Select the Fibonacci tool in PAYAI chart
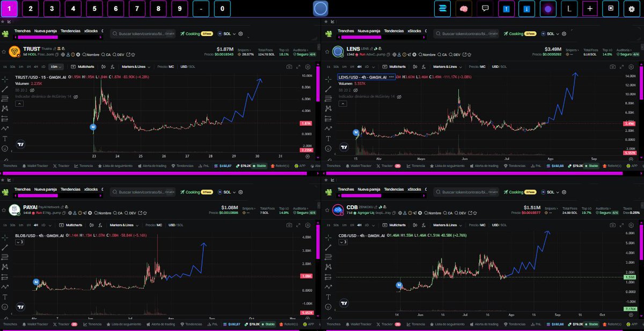Screen dimensions: 644x331 [5, 257]
